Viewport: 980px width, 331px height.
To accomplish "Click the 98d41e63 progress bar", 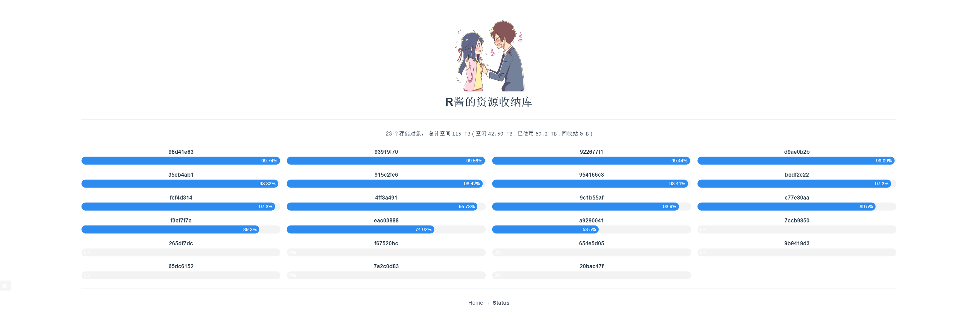I will [180, 161].
